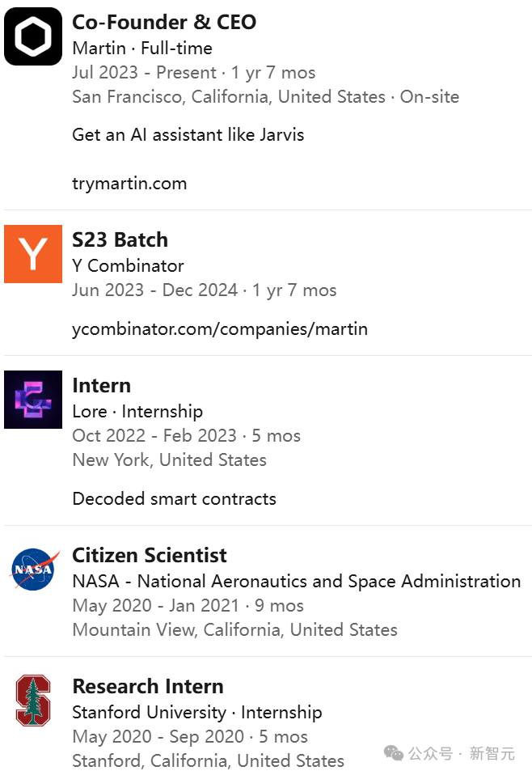Click the S23 Batch heading
The height and width of the screenshot is (775, 532).
pyautogui.click(x=120, y=239)
